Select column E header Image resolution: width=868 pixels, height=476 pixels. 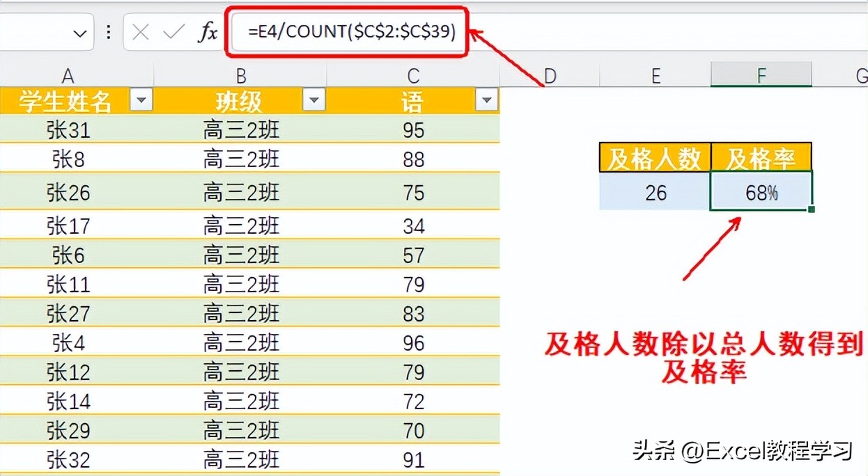(x=655, y=74)
